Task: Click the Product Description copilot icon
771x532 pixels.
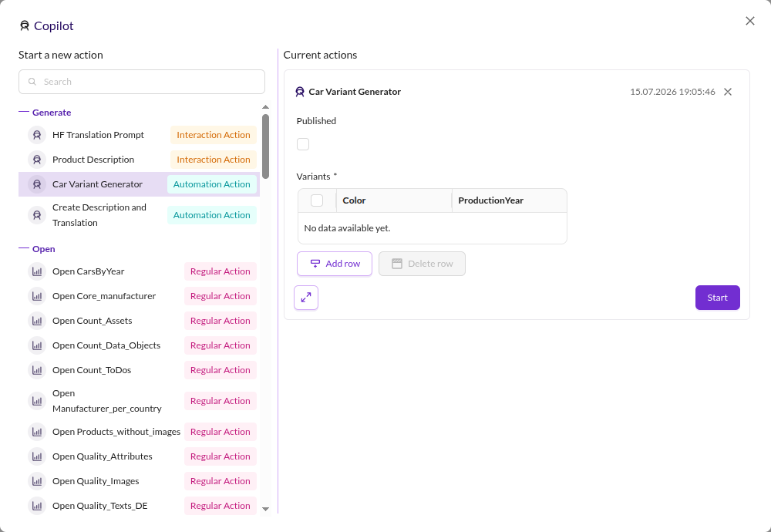Action: pyautogui.click(x=37, y=160)
